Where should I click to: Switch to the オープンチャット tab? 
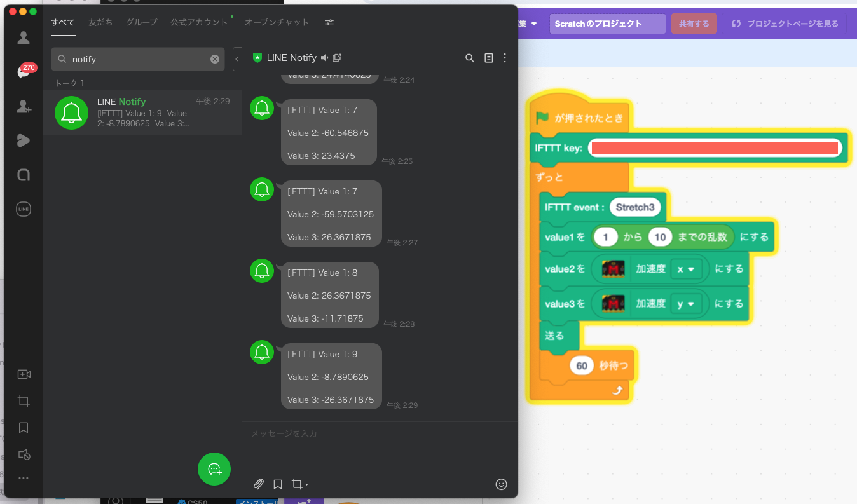pyautogui.click(x=277, y=22)
